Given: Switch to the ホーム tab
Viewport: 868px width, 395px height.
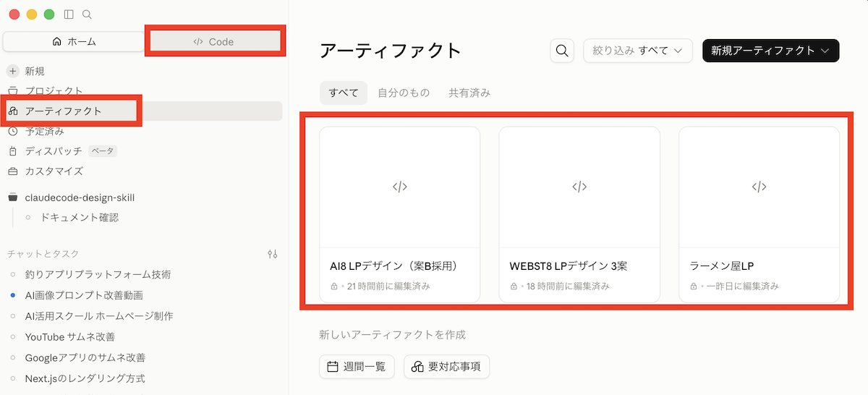Looking at the screenshot, I should [75, 41].
